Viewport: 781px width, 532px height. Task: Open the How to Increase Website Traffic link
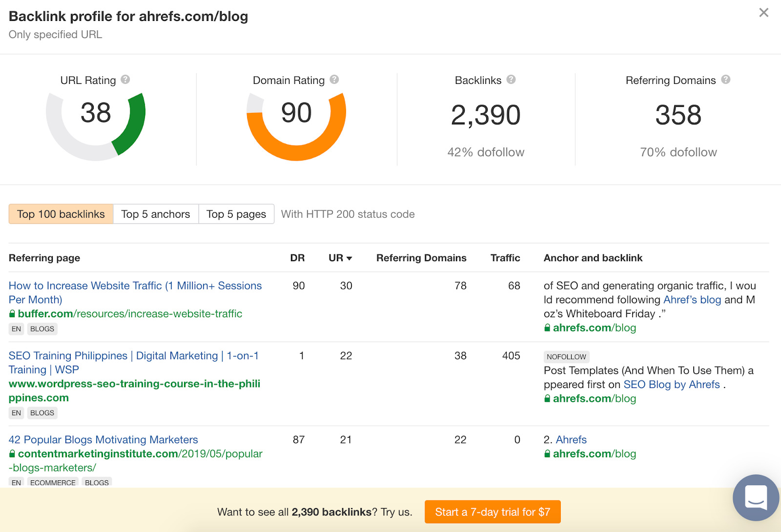point(135,286)
